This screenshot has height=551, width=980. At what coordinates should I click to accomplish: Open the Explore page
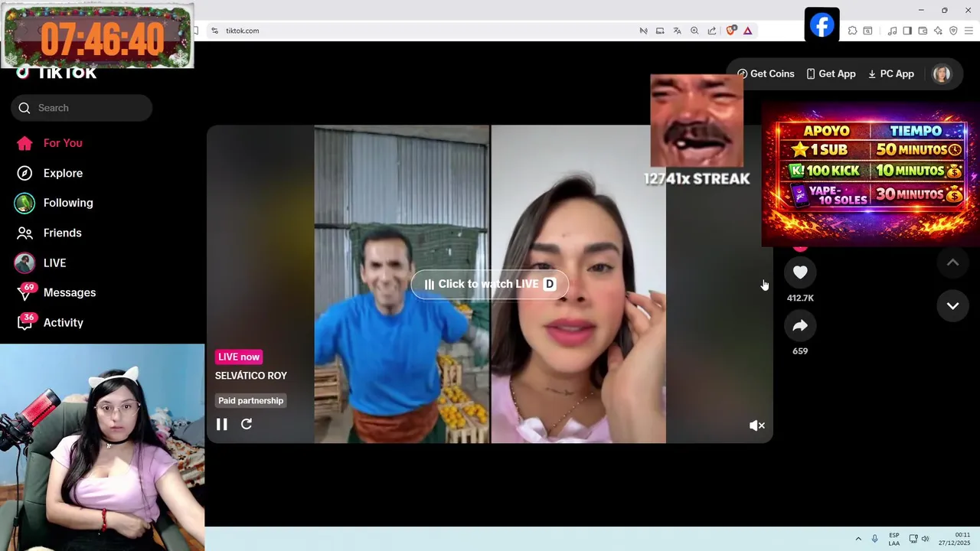click(49, 173)
